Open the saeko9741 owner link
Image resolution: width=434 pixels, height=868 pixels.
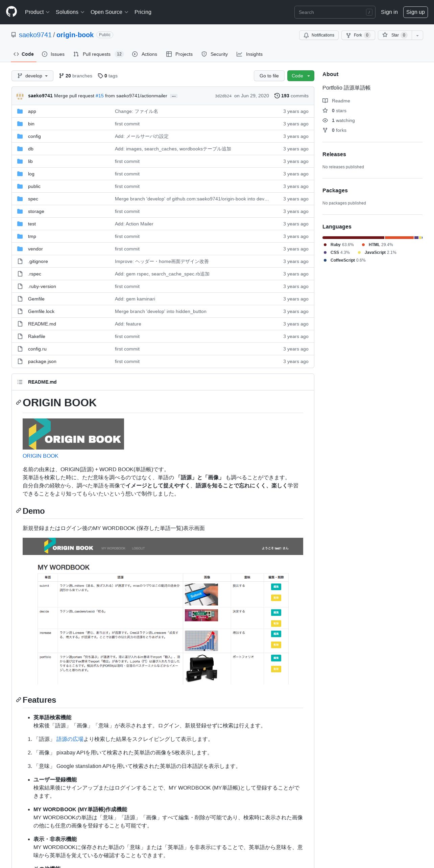click(x=35, y=35)
